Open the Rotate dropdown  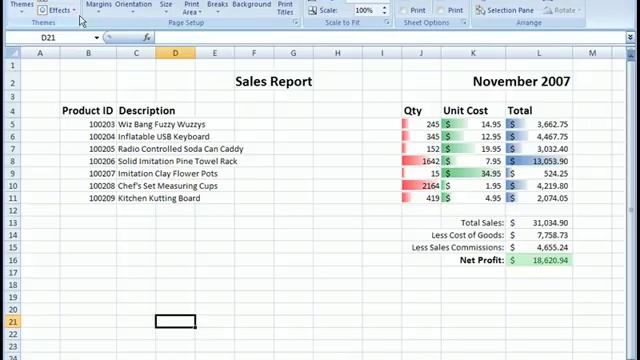coord(562,10)
